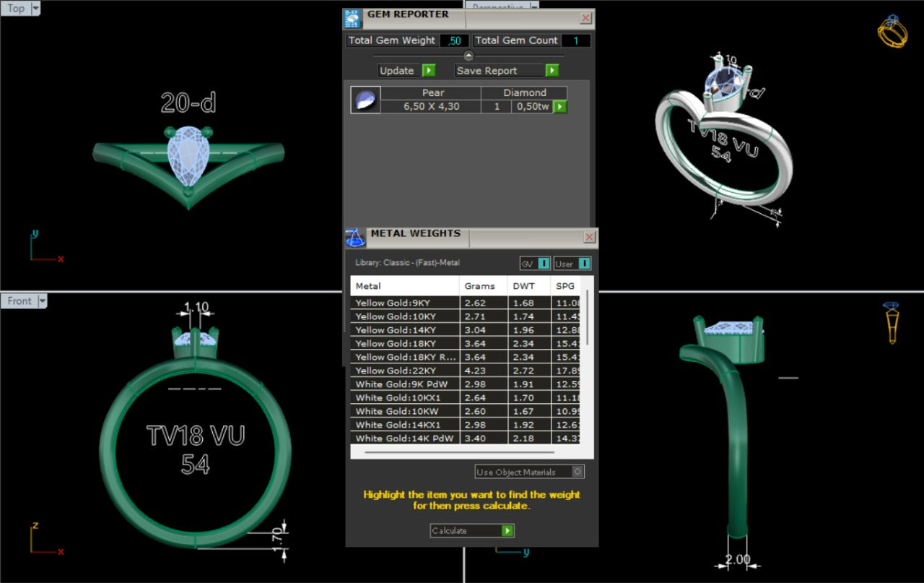The height and width of the screenshot is (583, 924).
Task: Click the TV18 VU text in Front viewport
Action: (196, 436)
